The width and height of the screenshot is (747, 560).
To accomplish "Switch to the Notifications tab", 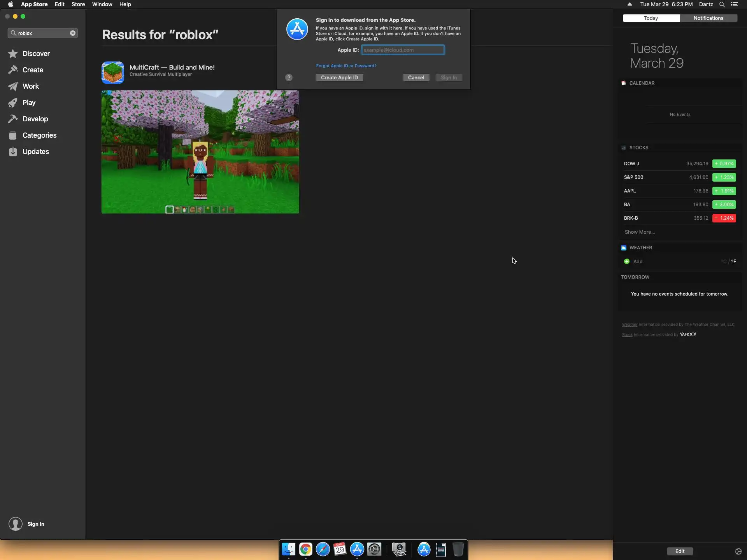I will coord(708,18).
